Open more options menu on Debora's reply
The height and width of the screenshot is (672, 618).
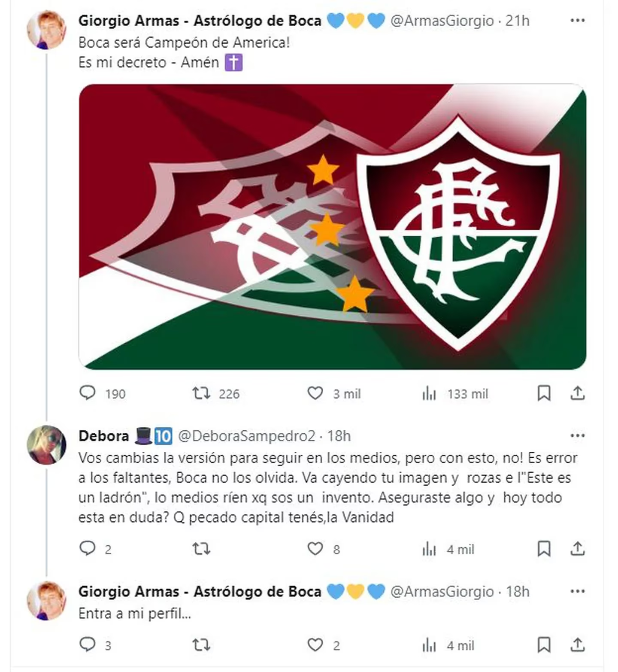tap(577, 435)
